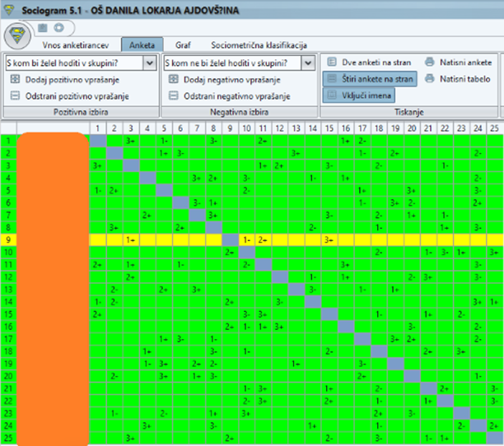Click the '1-' cell in row 9 column 10
This screenshot has width=504, height=446.
pos(246,239)
